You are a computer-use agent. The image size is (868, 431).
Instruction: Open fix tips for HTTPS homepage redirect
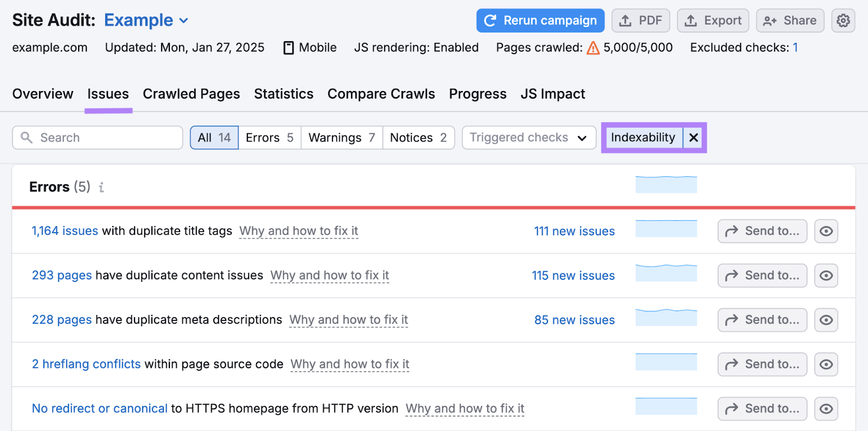point(465,409)
